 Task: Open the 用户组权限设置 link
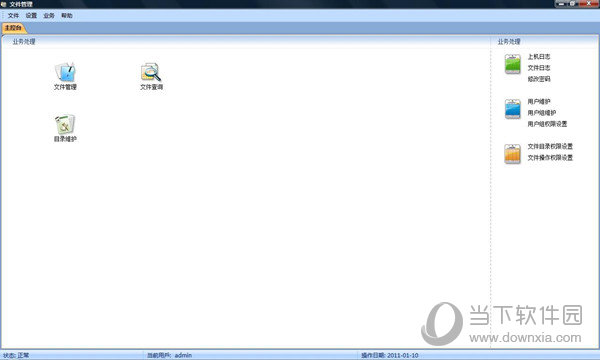547,124
